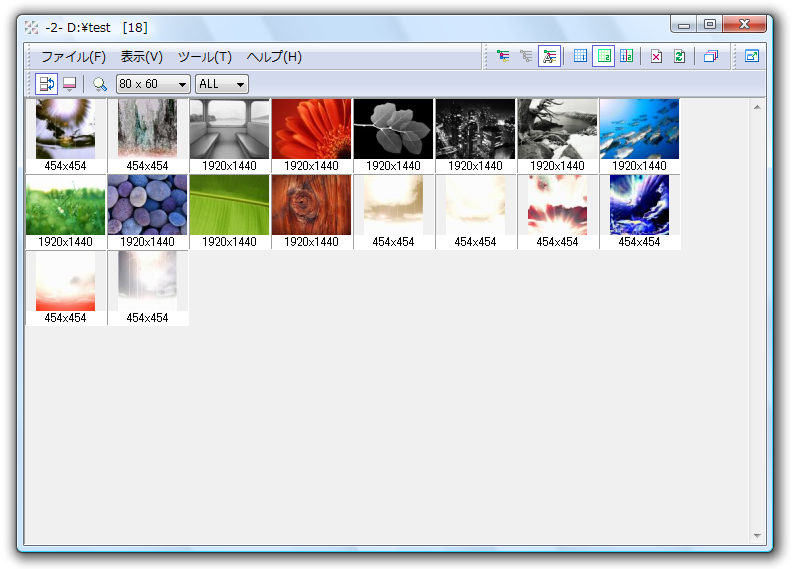Select the blue grid icon numbered 1
The height and width of the screenshot is (569, 793).
point(580,56)
